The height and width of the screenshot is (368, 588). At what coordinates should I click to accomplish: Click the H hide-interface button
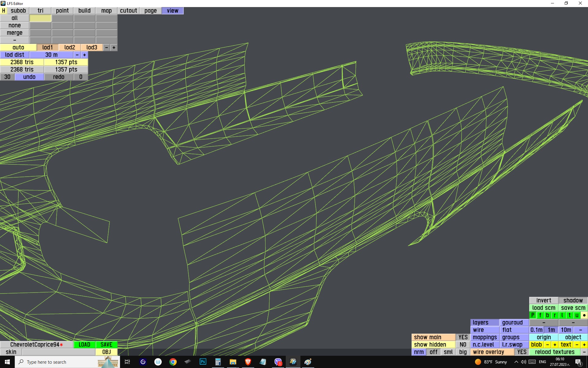click(3, 11)
